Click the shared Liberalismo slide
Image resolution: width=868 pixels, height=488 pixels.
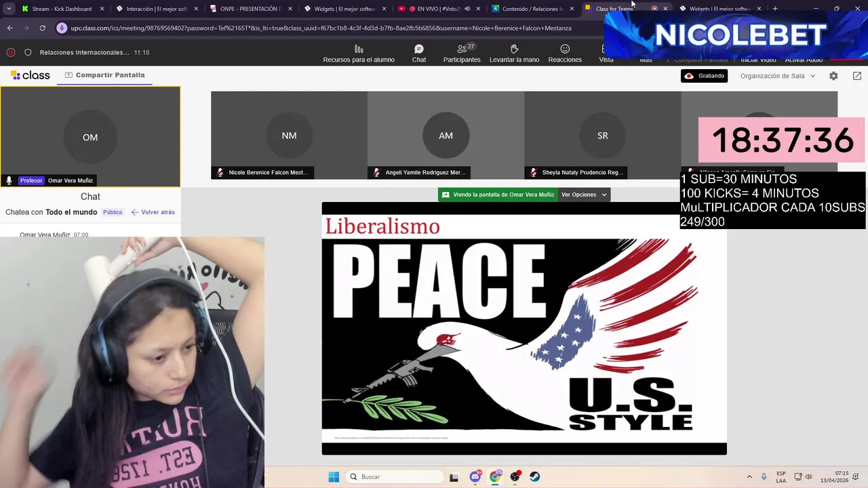pyautogui.click(x=524, y=329)
